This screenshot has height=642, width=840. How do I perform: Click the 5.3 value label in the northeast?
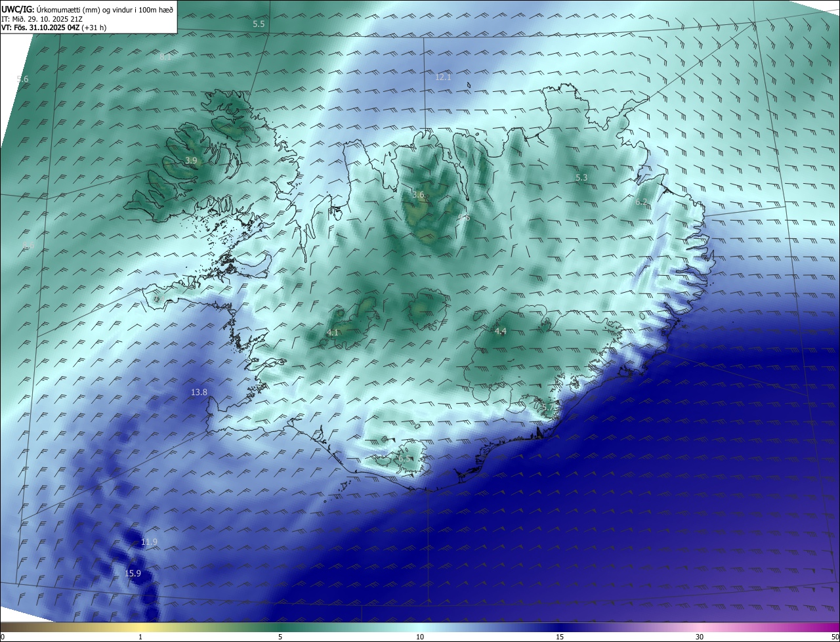(581, 177)
